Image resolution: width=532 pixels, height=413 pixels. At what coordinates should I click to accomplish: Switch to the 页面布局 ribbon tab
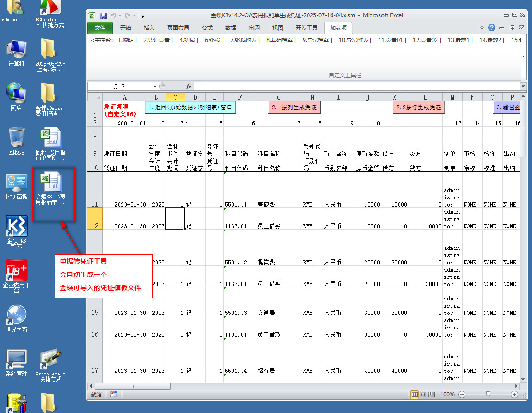(x=178, y=28)
